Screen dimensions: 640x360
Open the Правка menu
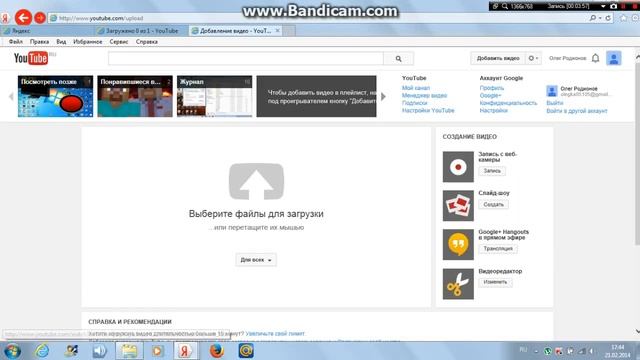point(39,42)
